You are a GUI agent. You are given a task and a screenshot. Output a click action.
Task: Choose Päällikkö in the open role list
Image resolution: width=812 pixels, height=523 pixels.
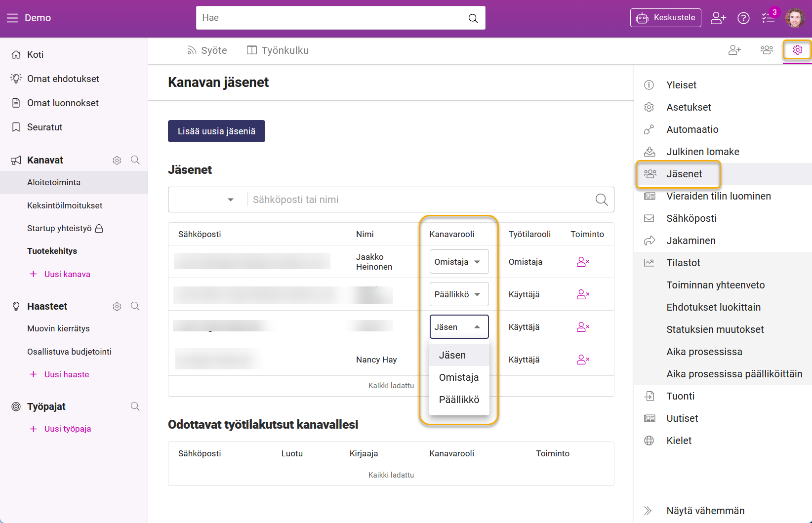coord(459,400)
